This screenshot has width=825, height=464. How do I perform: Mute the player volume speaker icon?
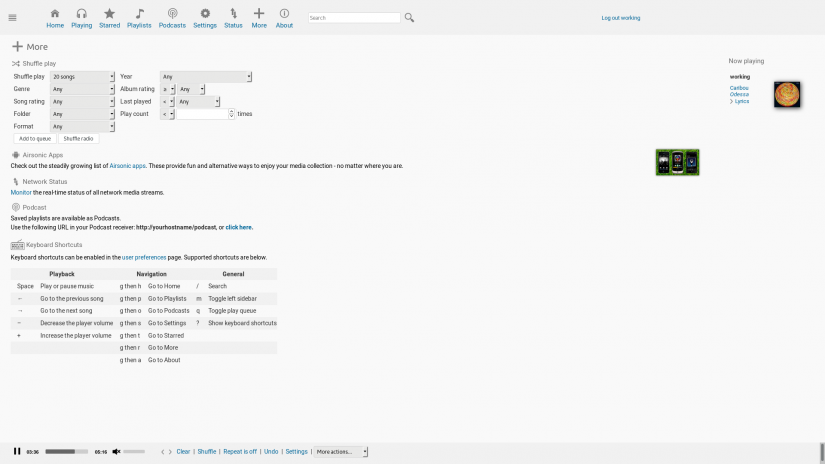coord(116,451)
